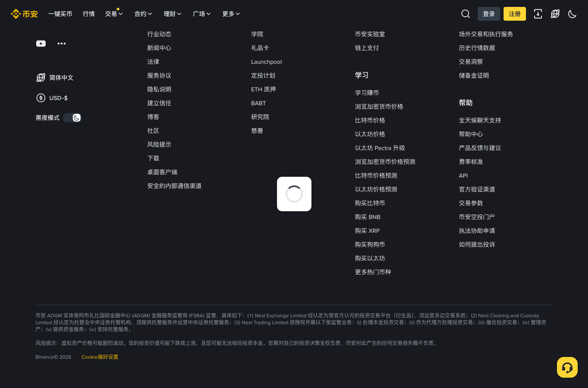Open the 场外交易和执行服务 link
The width and height of the screenshot is (588, 388).
pos(486,34)
